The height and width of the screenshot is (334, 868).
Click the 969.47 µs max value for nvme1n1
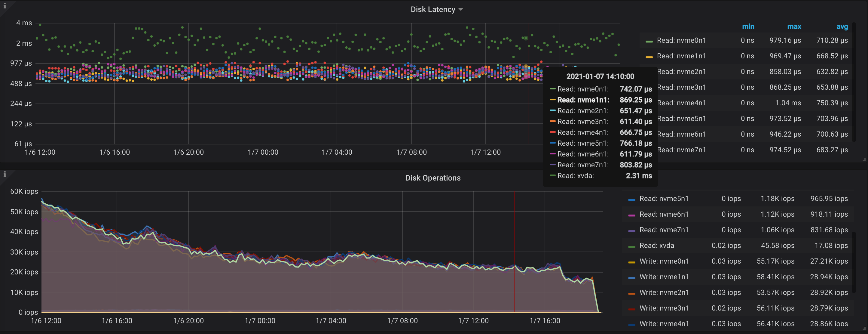pyautogui.click(x=785, y=56)
